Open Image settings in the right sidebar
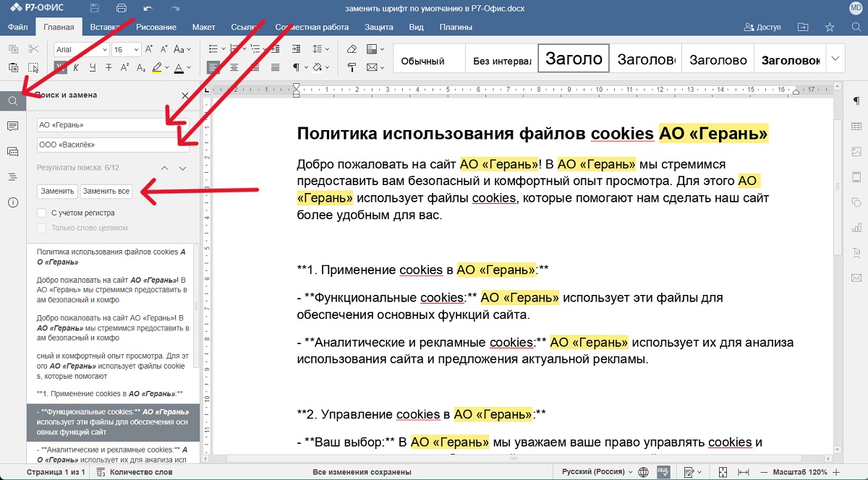This screenshot has width=868, height=480. point(855,151)
